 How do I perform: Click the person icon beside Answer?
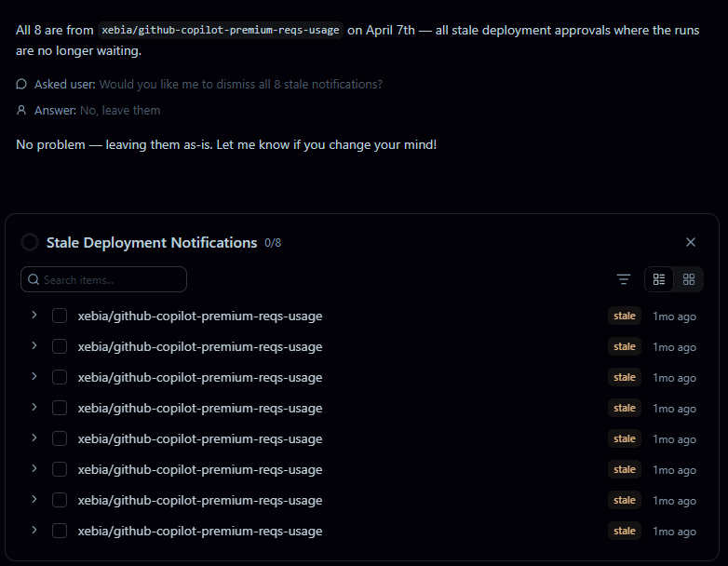[x=21, y=110]
